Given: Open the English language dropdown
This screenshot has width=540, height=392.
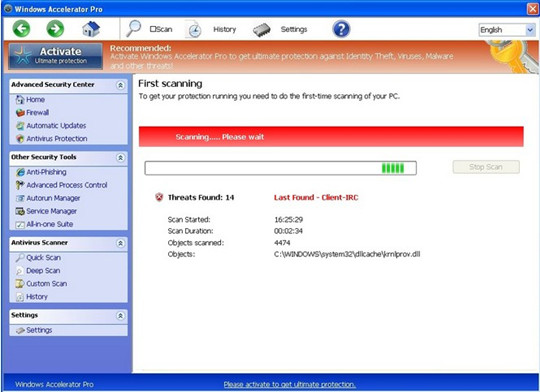Looking at the screenshot, I should click(507, 30).
